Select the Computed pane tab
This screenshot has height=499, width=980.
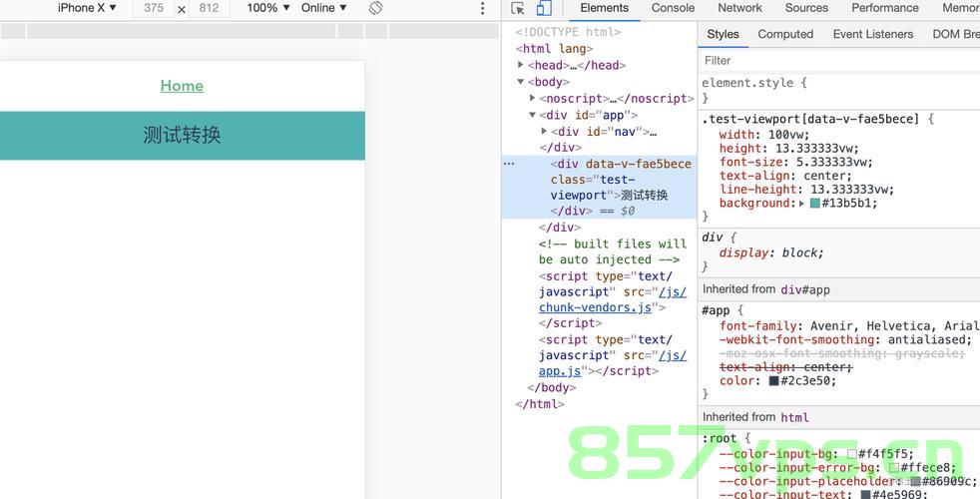point(785,34)
